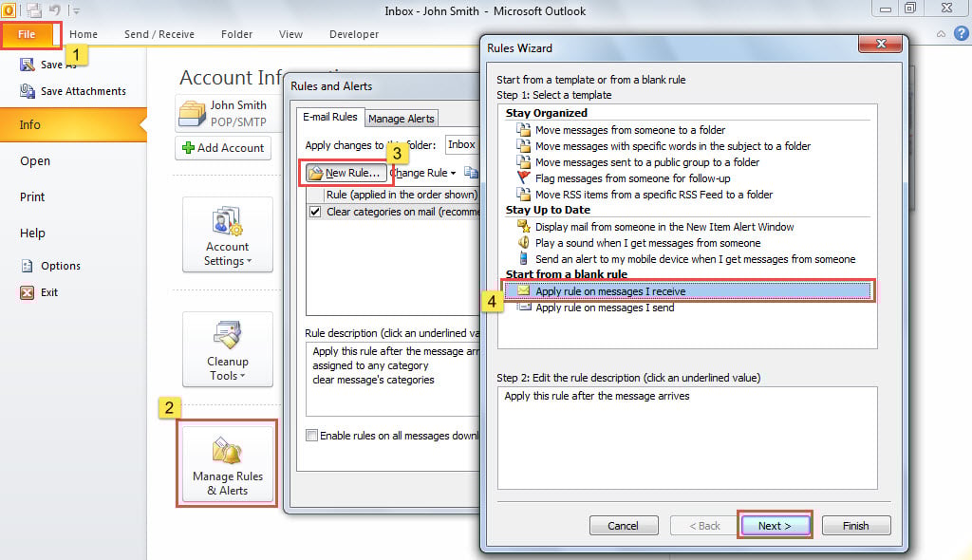
Task: Click the Send/Receive quick access icon
Action: coord(33,9)
